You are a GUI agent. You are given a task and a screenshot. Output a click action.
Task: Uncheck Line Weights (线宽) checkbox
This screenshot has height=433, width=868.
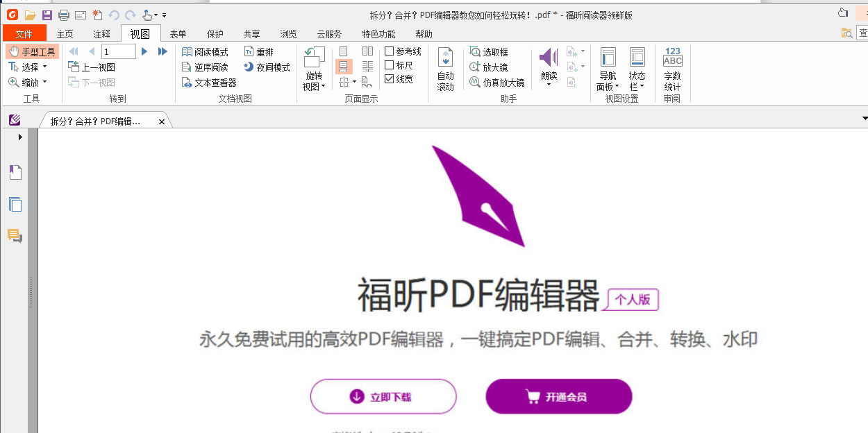tap(390, 79)
